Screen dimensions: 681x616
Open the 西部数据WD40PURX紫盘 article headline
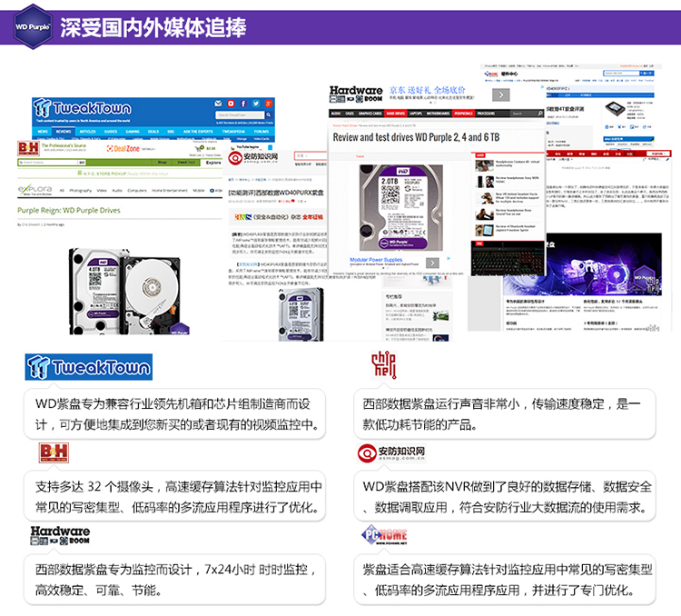click(x=276, y=193)
